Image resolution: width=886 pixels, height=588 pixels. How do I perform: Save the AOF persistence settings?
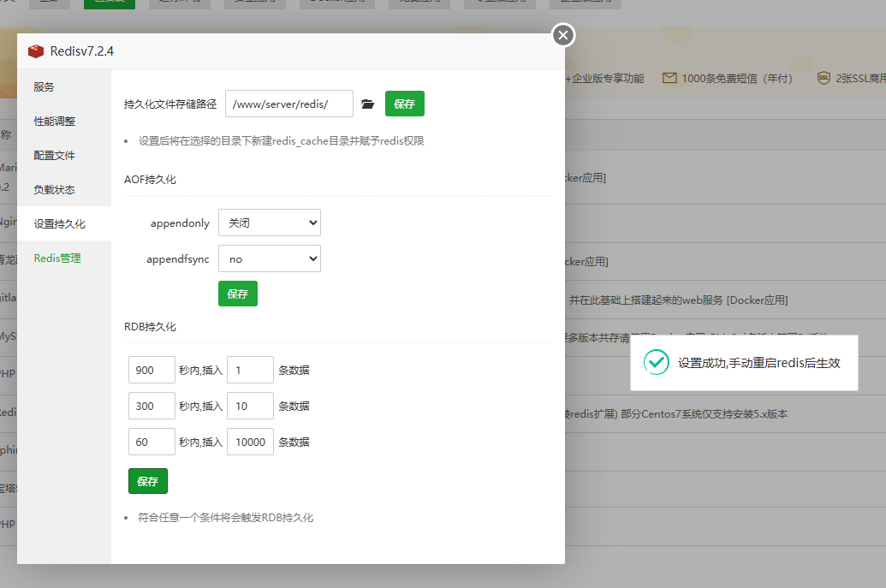(238, 294)
